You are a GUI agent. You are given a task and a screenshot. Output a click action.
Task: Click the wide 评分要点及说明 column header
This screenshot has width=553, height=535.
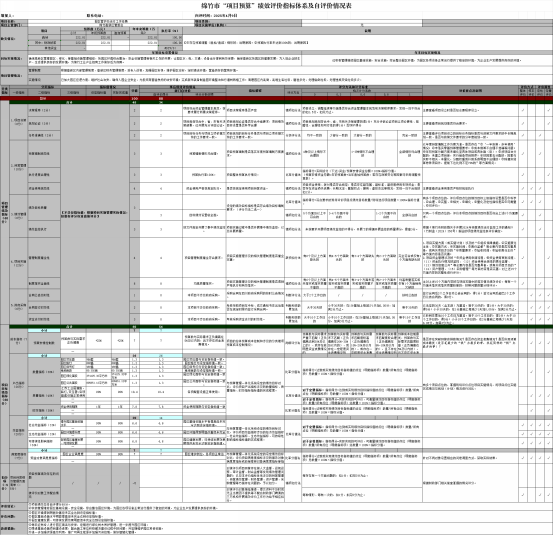coord(470,91)
